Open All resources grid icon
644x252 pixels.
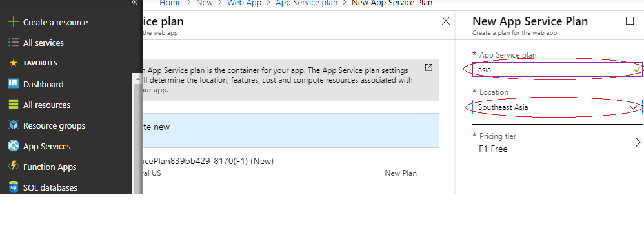click(x=14, y=105)
